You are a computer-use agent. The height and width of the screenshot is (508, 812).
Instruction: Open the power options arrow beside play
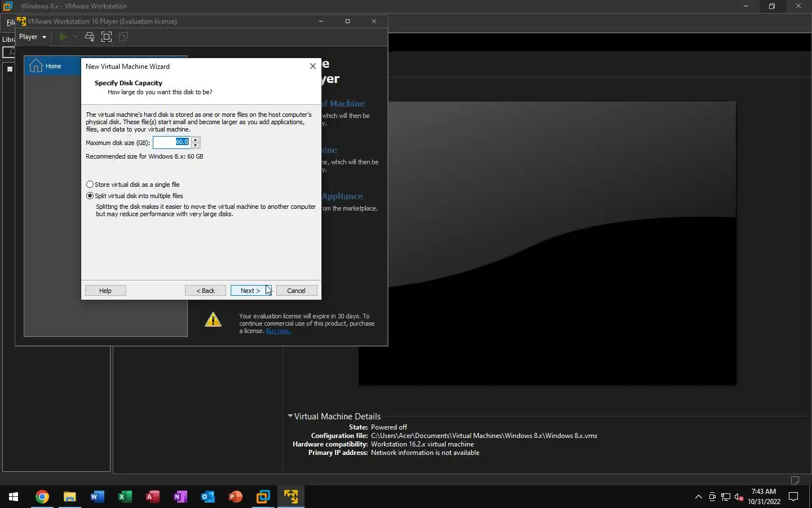[75, 37]
